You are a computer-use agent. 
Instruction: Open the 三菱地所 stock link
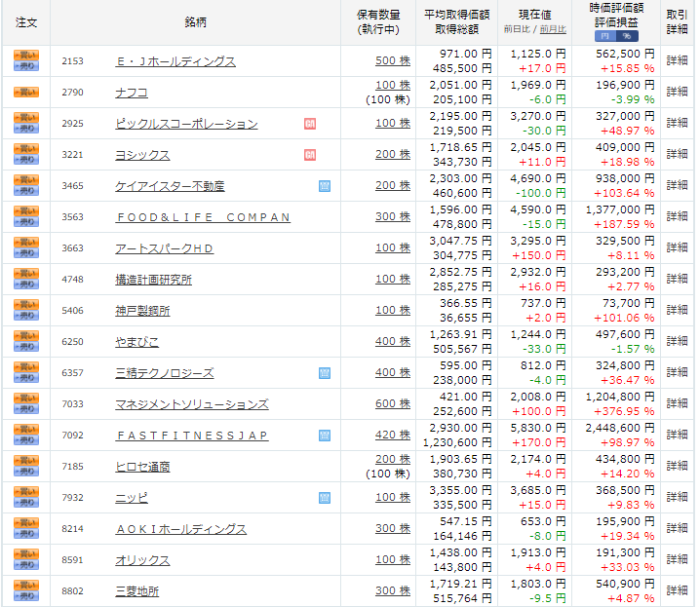(137, 591)
